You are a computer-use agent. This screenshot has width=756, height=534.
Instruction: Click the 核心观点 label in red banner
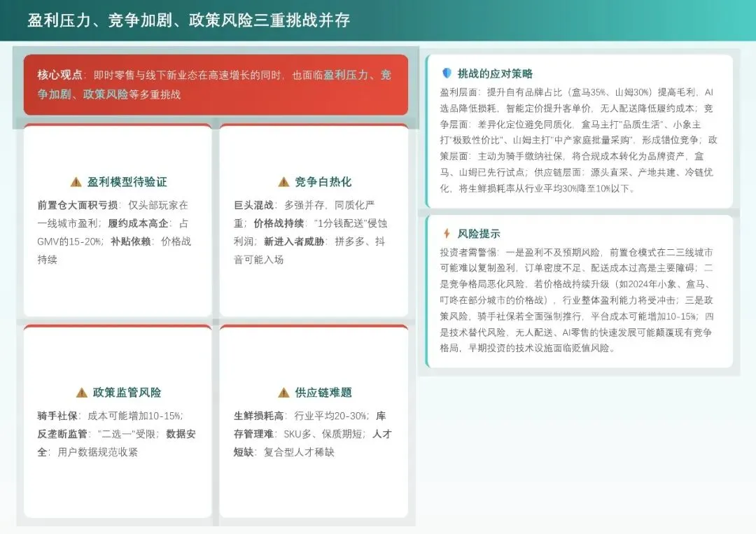coord(59,75)
